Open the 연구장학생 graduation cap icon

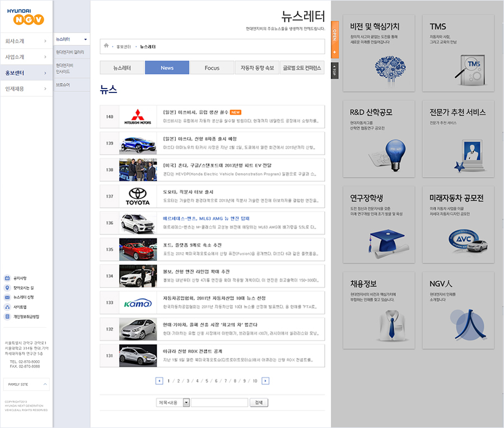(388, 244)
